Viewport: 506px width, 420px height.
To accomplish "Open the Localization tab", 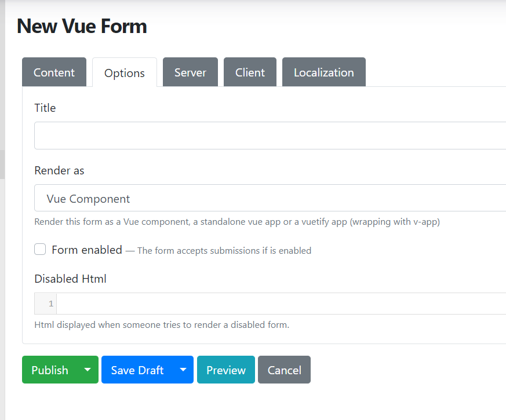I will point(323,72).
